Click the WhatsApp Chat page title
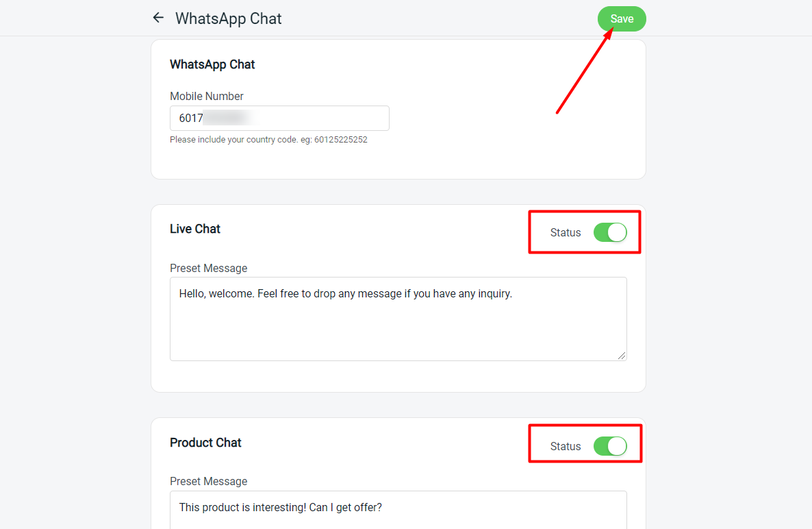 (x=229, y=19)
